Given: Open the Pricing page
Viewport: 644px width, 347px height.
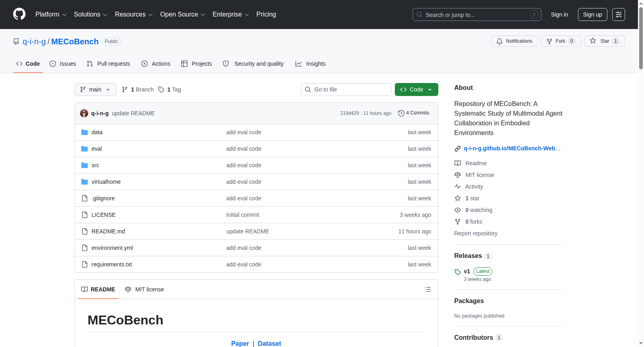Looking at the screenshot, I should tap(266, 15).
